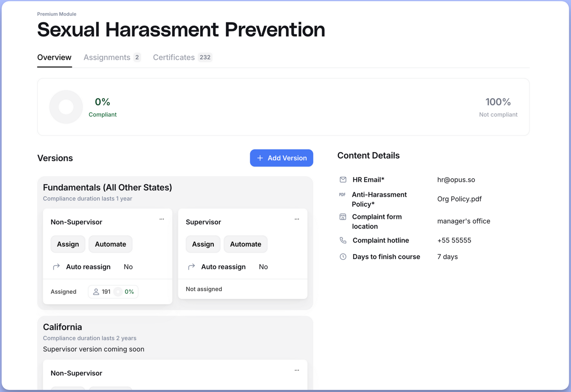This screenshot has width=571, height=392.
Task: Click the PDF icon beside Anti-Harassment Policy
Action: tap(342, 195)
